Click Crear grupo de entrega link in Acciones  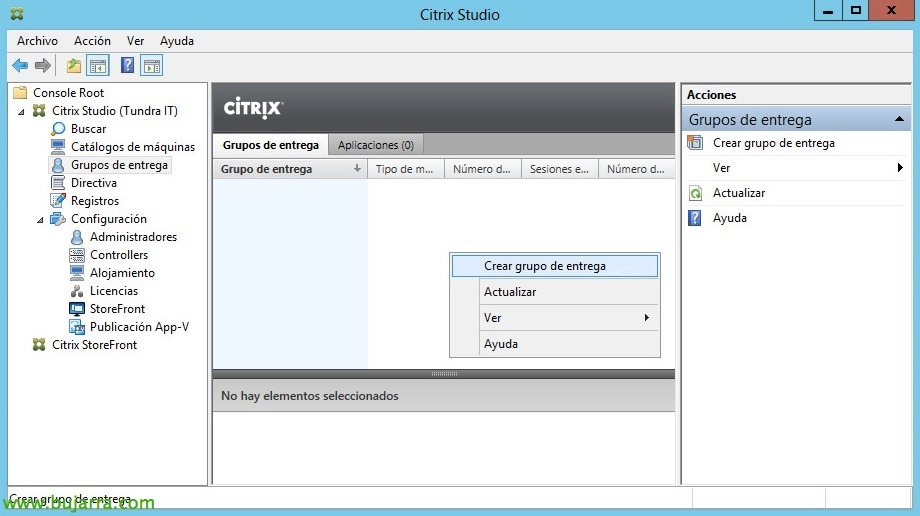point(773,143)
